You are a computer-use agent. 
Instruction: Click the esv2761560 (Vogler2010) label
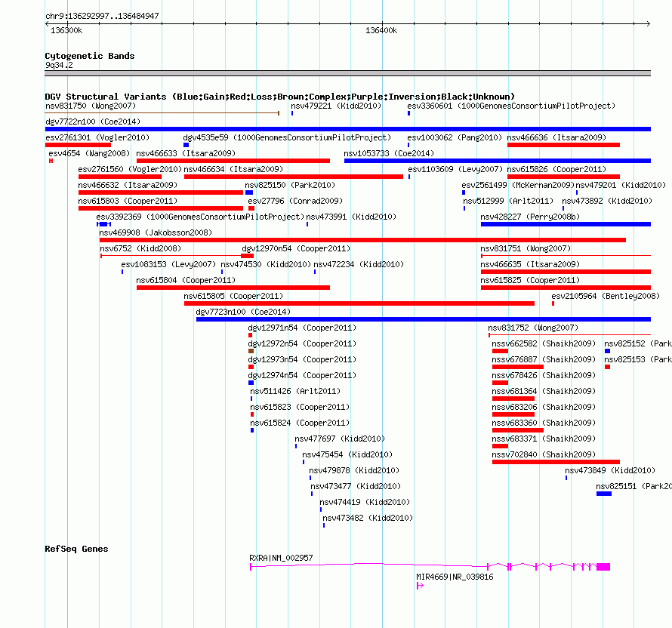click(x=130, y=169)
